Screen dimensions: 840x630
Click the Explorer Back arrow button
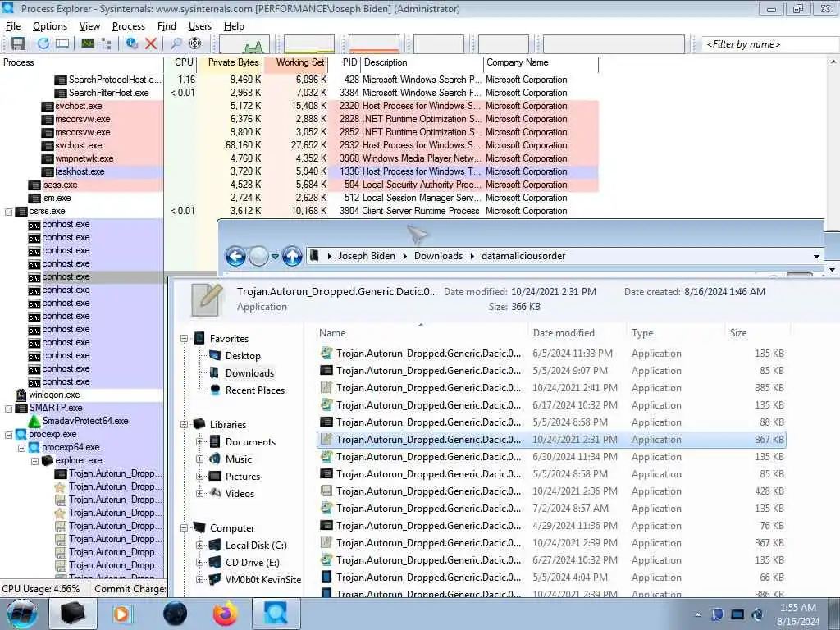click(235, 257)
